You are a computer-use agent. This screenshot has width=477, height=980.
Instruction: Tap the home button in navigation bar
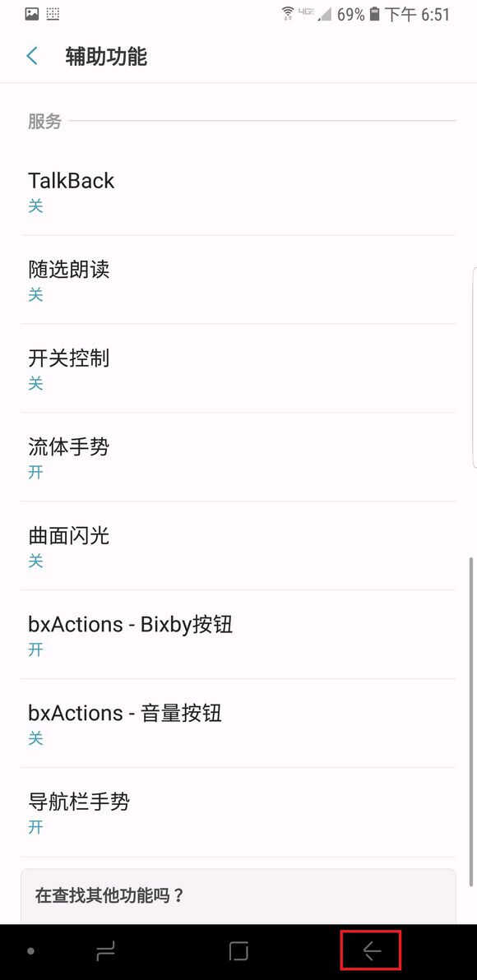coord(238,951)
